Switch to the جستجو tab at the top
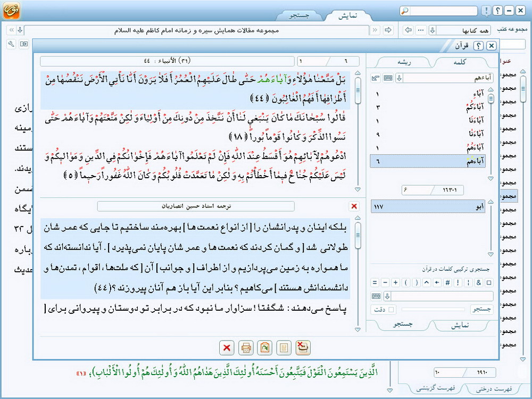The height and width of the screenshot is (399, 532). (299, 15)
